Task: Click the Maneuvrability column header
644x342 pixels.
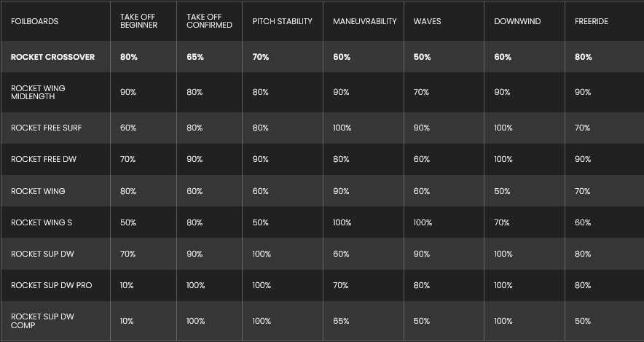Action: coord(365,22)
